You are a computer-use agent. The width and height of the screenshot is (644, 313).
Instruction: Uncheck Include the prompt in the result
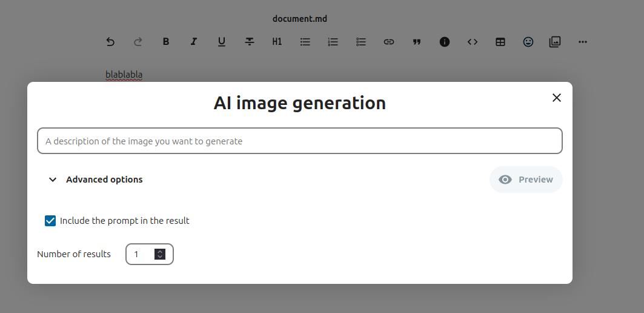[x=51, y=221]
